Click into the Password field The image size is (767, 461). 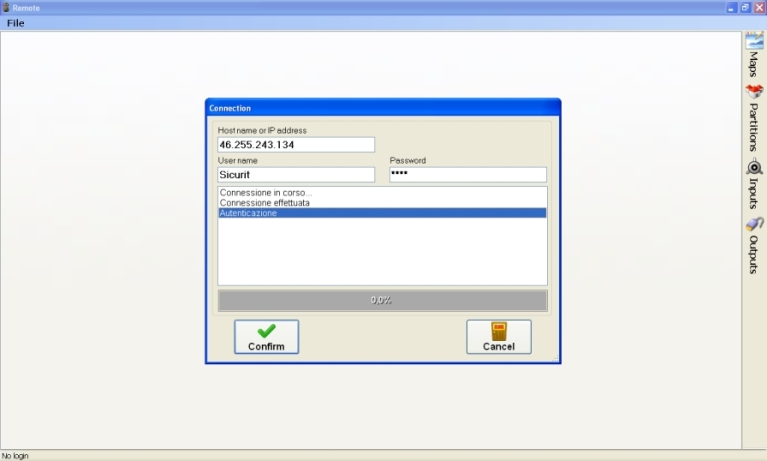[x=467, y=175]
